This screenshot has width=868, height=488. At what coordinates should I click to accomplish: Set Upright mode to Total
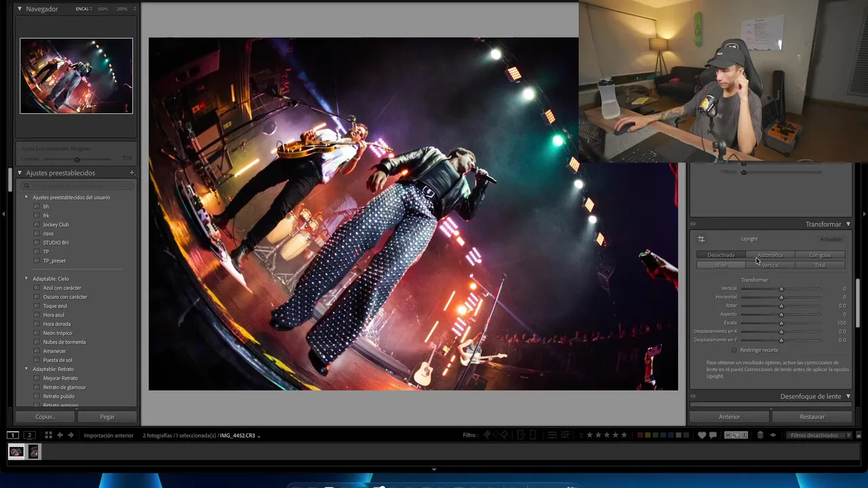(820, 265)
